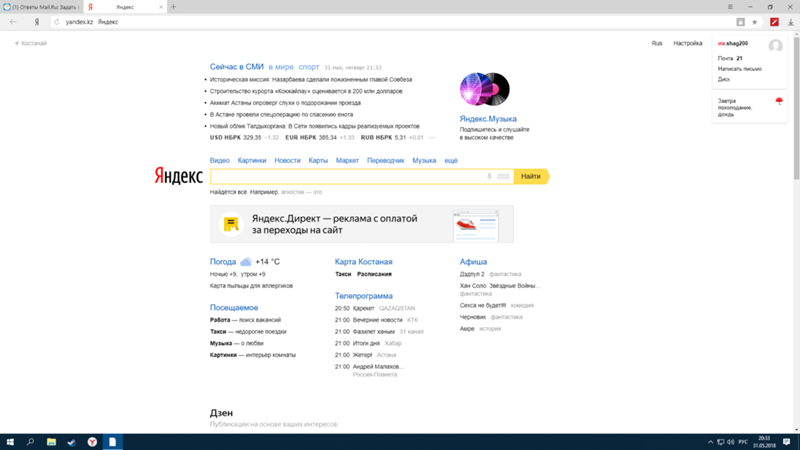Open Настройка settings link
This screenshot has width=800, height=450.
click(688, 43)
